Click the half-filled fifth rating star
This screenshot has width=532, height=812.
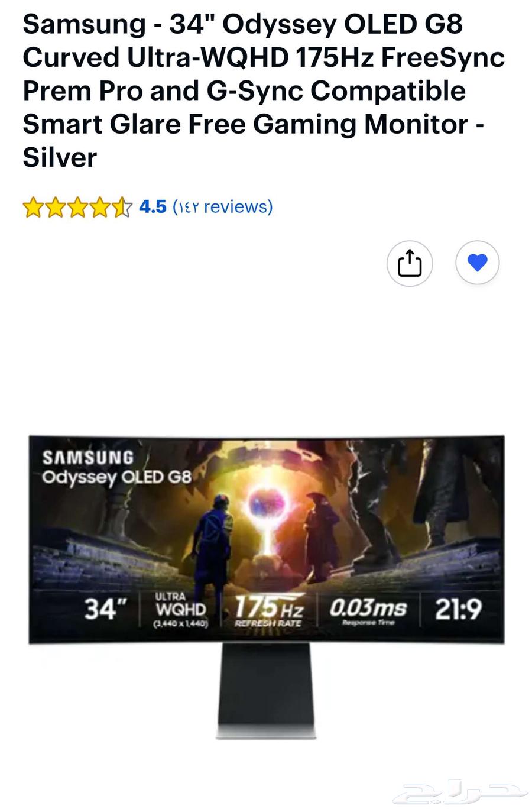click(121, 208)
